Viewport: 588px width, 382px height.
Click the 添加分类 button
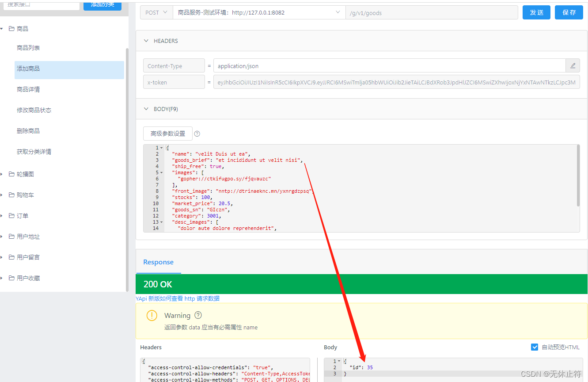[x=102, y=4]
